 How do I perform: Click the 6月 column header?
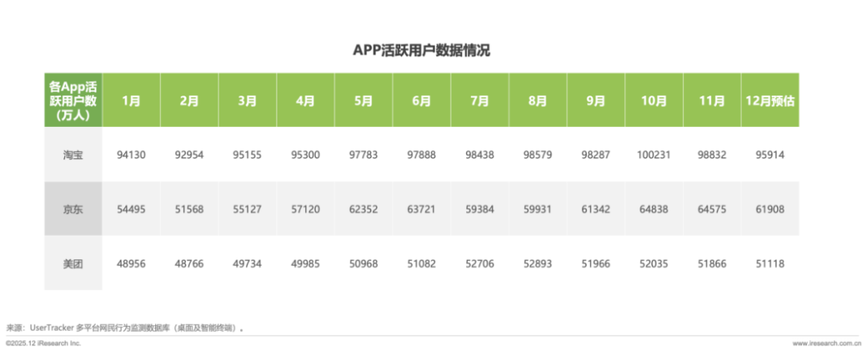422,100
